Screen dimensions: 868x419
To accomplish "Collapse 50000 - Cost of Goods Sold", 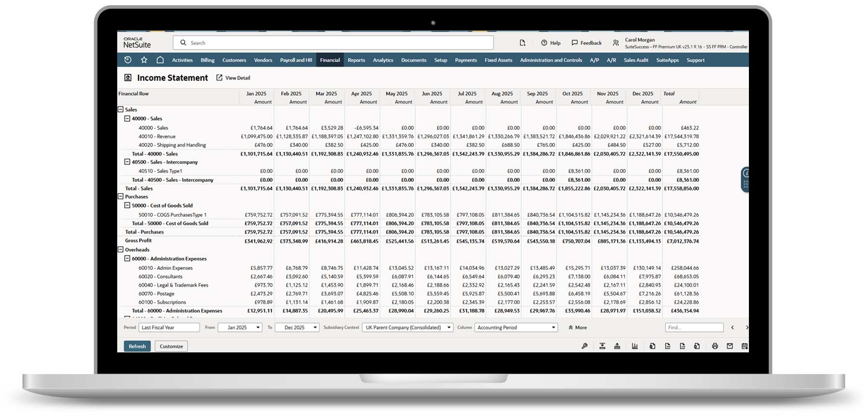I will [x=127, y=205].
